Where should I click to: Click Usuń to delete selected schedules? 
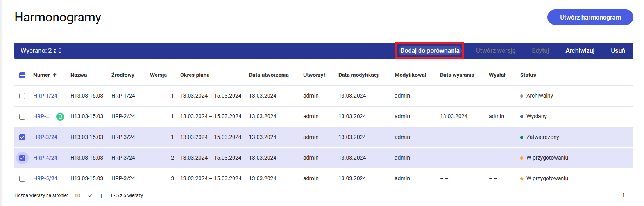pos(618,51)
